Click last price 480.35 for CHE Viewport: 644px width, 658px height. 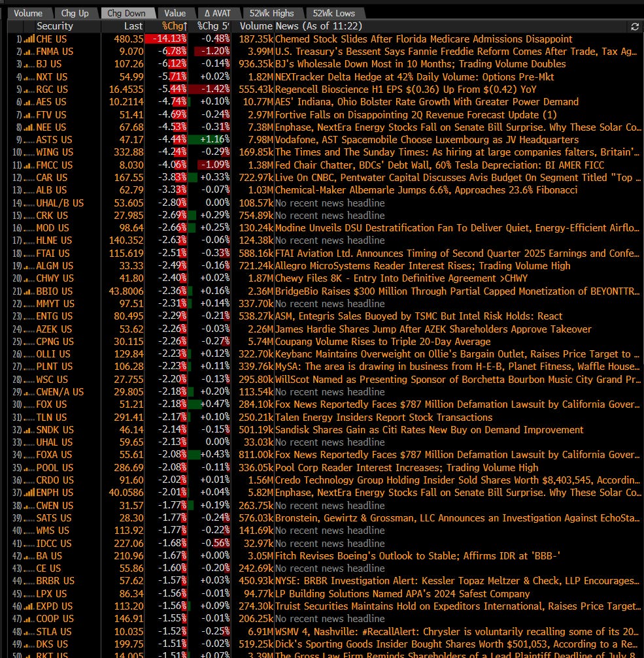tap(128, 39)
